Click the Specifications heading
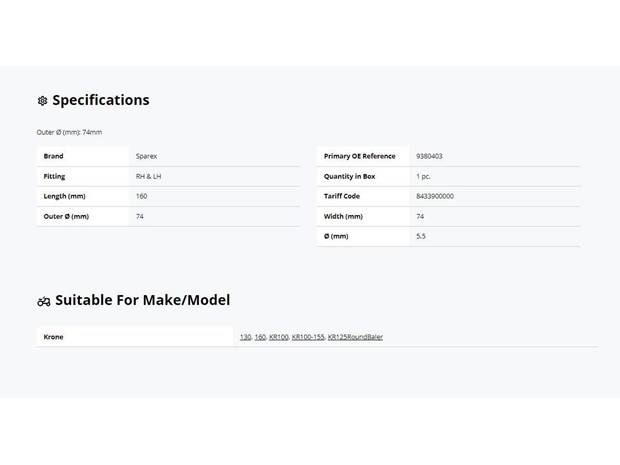The width and height of the screenshot is (620, 465). 101,100
